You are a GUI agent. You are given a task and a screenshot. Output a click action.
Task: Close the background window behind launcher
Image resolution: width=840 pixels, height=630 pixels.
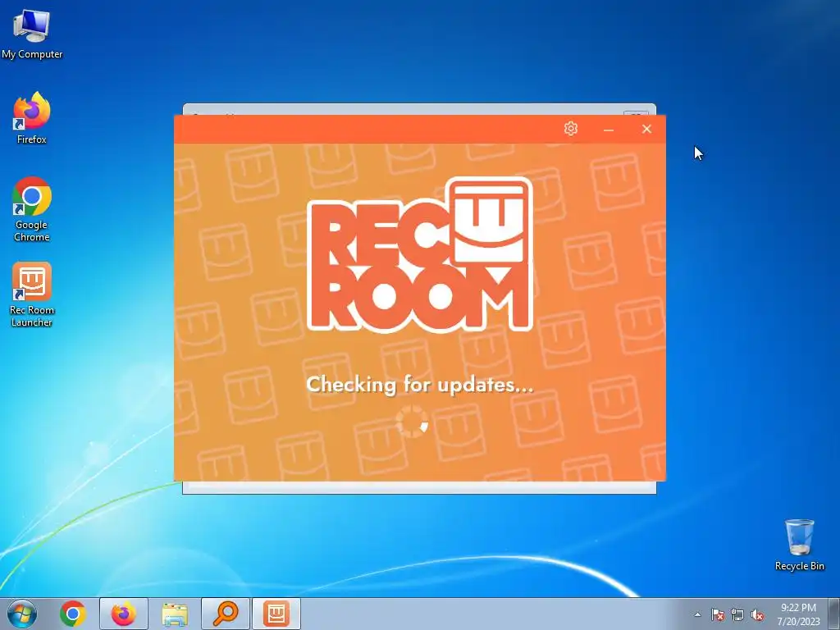point(636,113)
